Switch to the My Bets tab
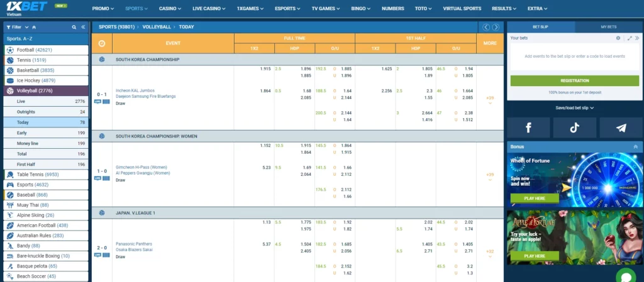Image resolution: width=644 pixels, height=282 pixels. point(609,27)
